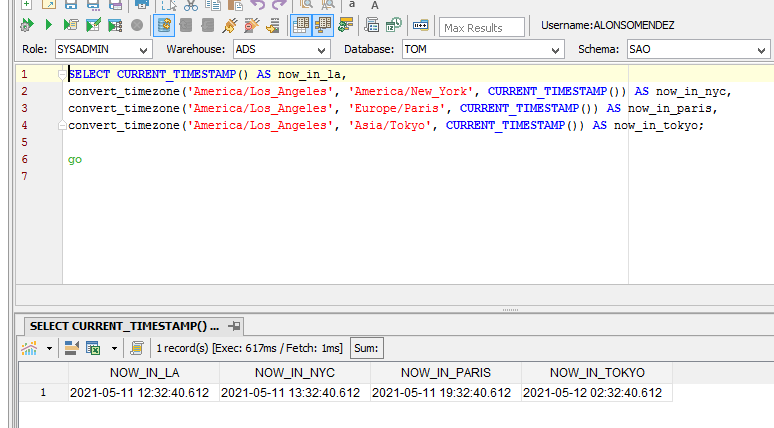Click the Undo arrow icon

coord(257,5)
